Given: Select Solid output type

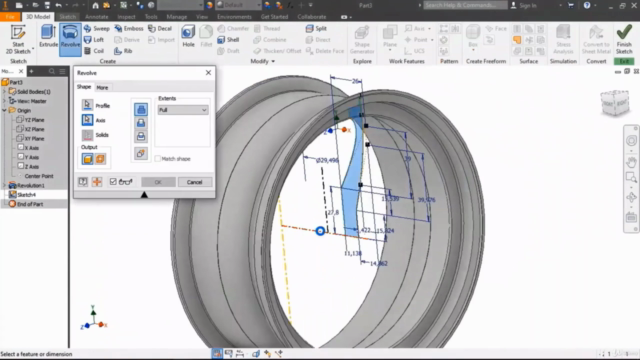Looking at the screenshot, I should [87, 159].
